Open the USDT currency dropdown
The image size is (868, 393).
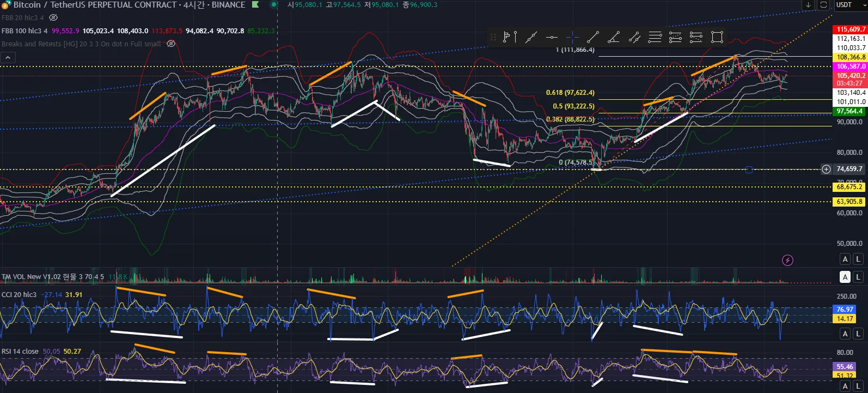point(850,5)
